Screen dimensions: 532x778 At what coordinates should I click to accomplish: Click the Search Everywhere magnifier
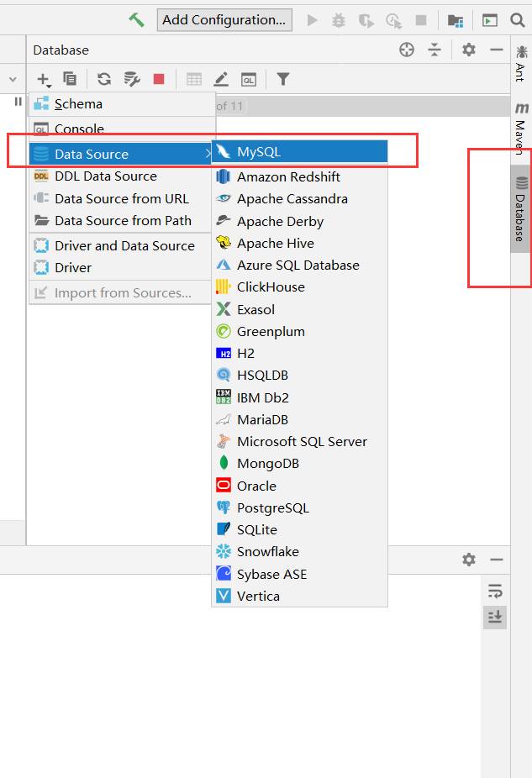(x=518, y=20)
